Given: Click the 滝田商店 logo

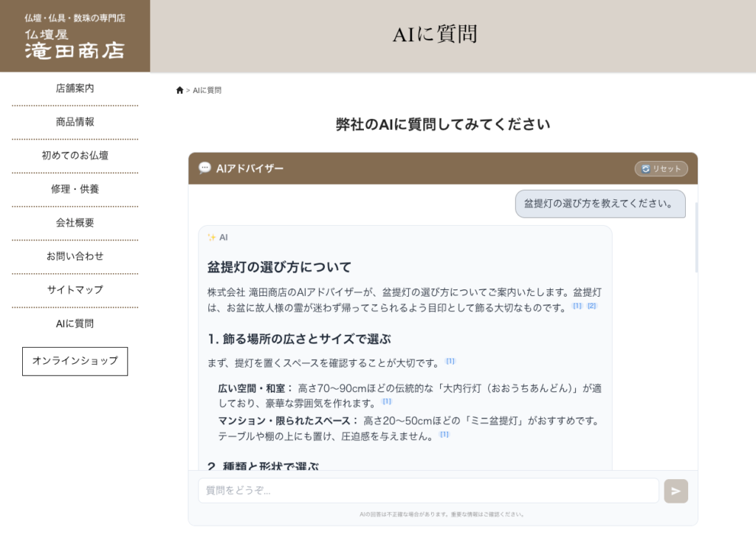Looking at the screenshot, I should [75, 36].
